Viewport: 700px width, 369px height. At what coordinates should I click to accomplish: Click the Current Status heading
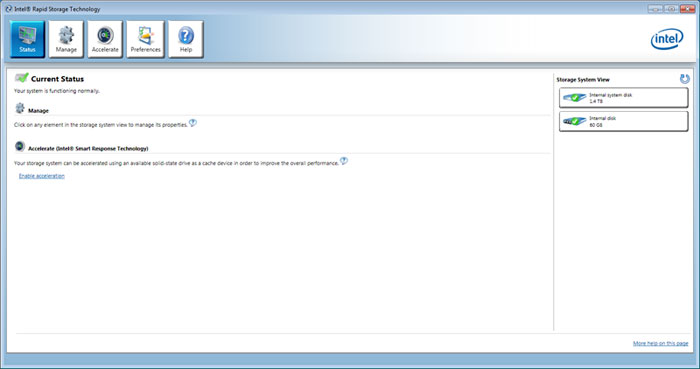coord(57,79)
